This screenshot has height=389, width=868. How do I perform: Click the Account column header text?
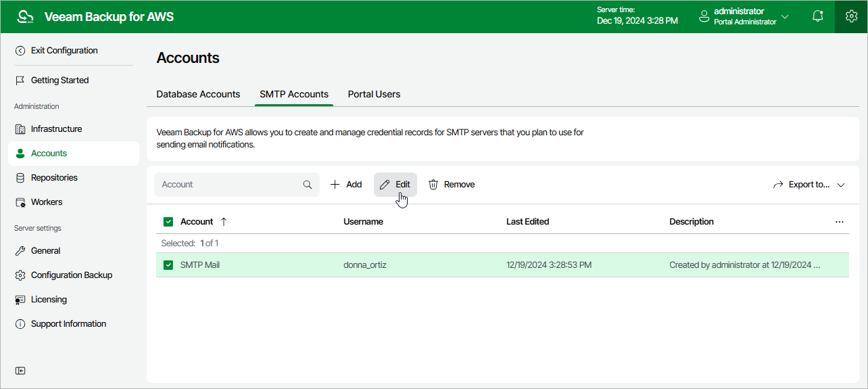coord(197,222)
